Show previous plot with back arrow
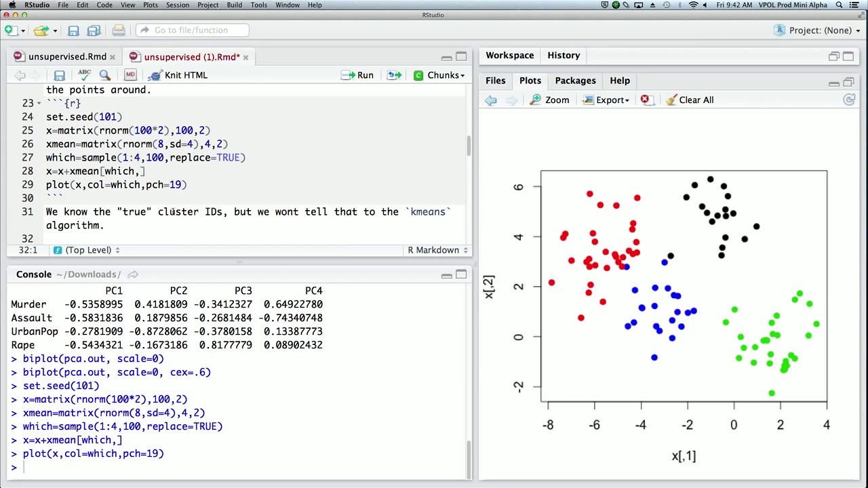Screen dimensions: 868x488 [491, 100]
